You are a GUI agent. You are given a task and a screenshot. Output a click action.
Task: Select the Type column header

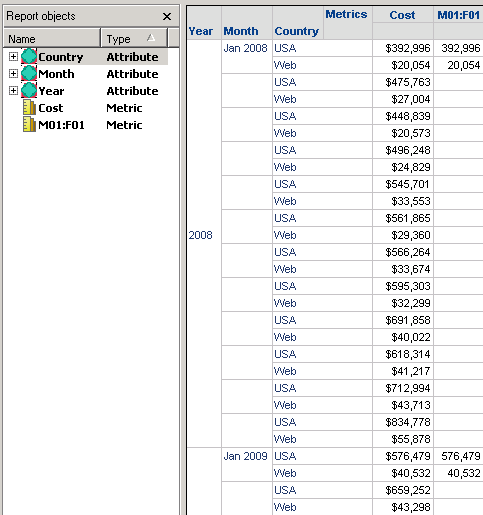point(134,38)
